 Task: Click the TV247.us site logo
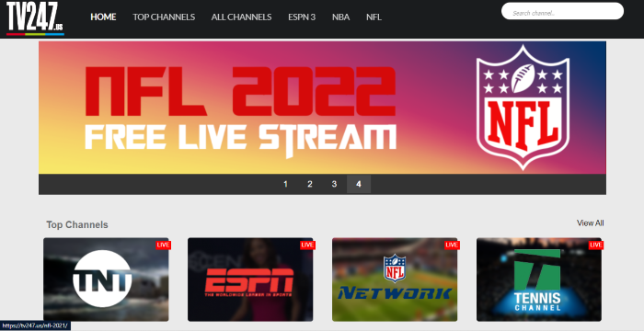tap(35, 18)
